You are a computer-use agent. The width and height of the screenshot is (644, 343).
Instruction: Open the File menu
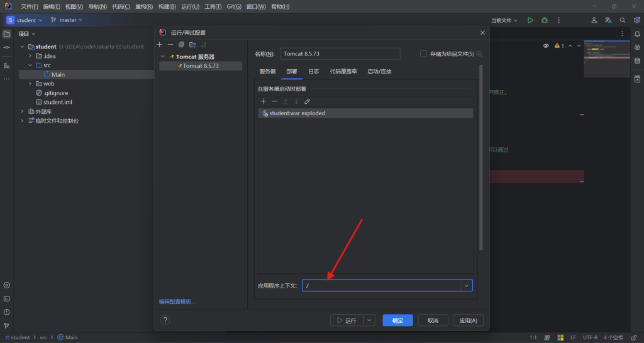[x=29, y=6]
